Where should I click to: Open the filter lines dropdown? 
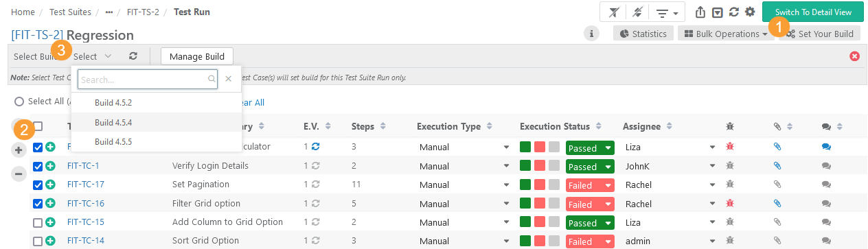click(x=667, y=12)
